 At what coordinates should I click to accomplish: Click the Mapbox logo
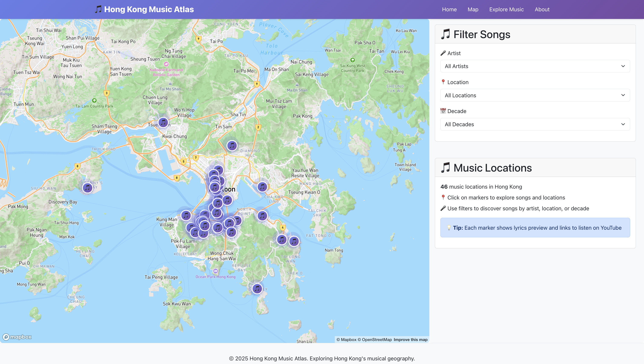pyautogui.click(x=17, y=337)
